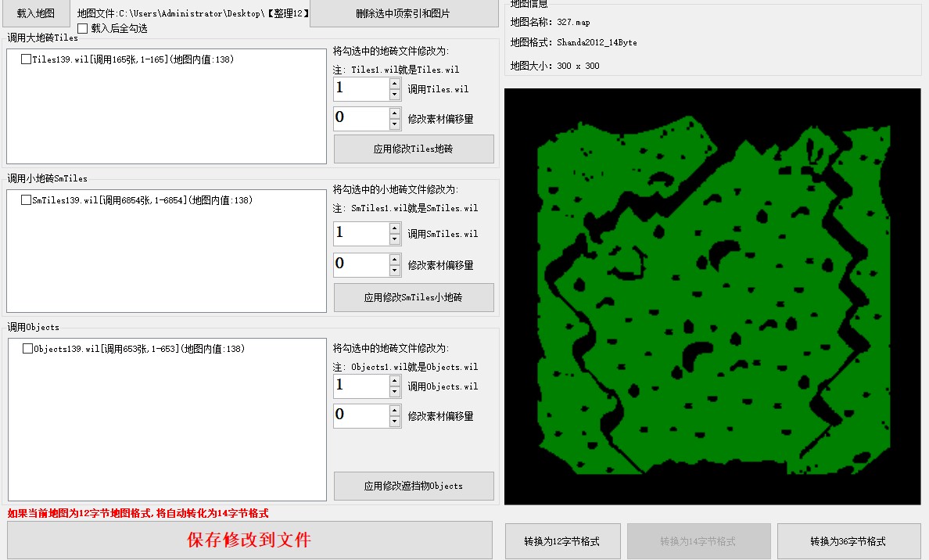Increase 调用Tiles.wil value with up arrow
This screenshot has height=560, width=929.
[x=395, y=84]
